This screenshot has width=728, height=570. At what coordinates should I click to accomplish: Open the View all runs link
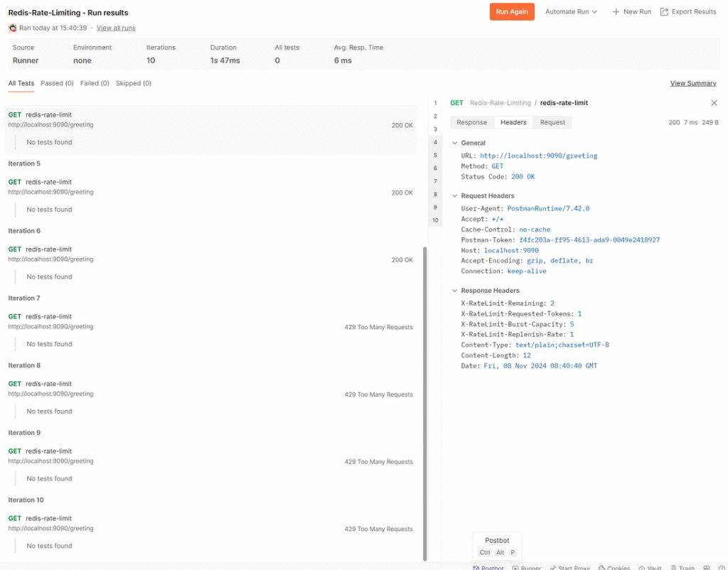(x=116, y=28)
